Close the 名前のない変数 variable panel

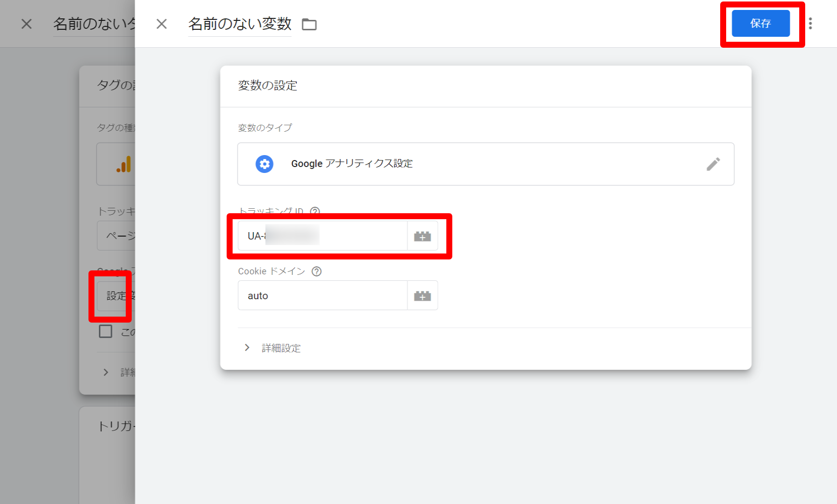[x=162, y=24]
